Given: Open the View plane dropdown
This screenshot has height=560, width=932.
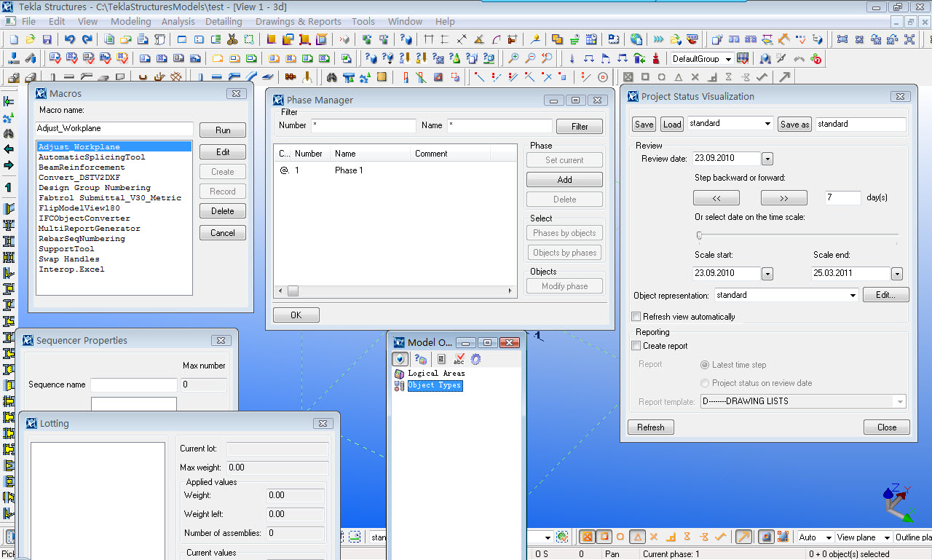Looking at the screenshot, I should pyautogui.click(x=887, y=537).
